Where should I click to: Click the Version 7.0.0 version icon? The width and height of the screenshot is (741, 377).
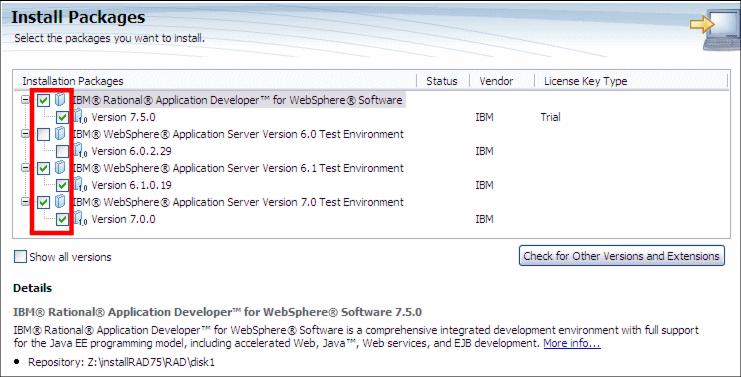(x=80, y=219)
